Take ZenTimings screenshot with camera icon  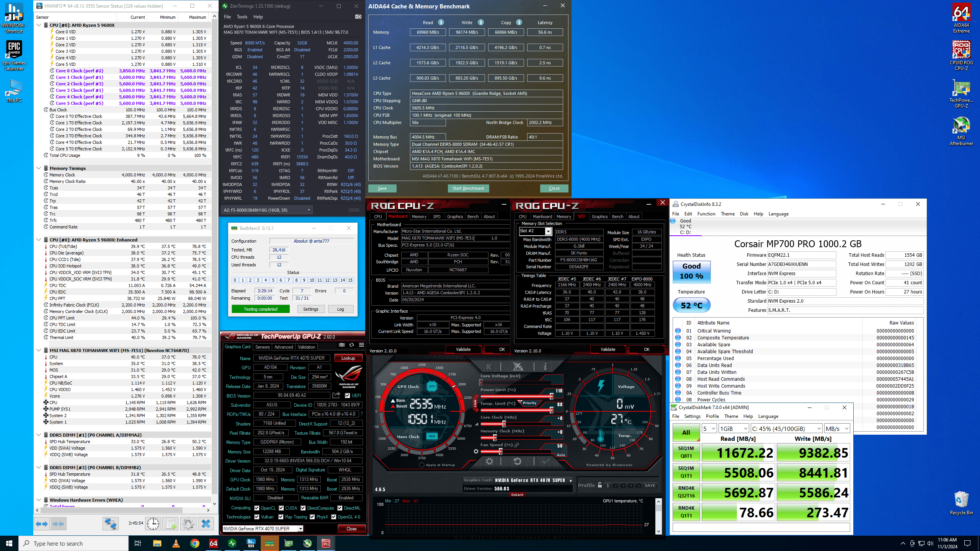click(358, 17)
